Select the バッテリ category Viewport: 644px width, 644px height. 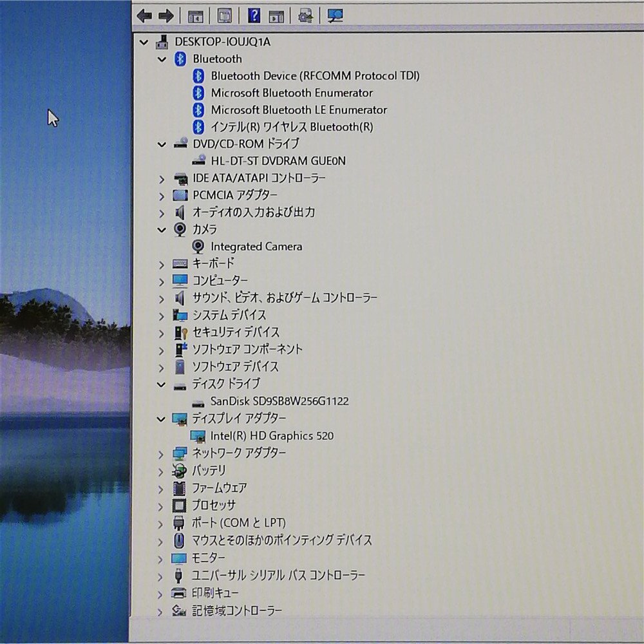(209, 470)
